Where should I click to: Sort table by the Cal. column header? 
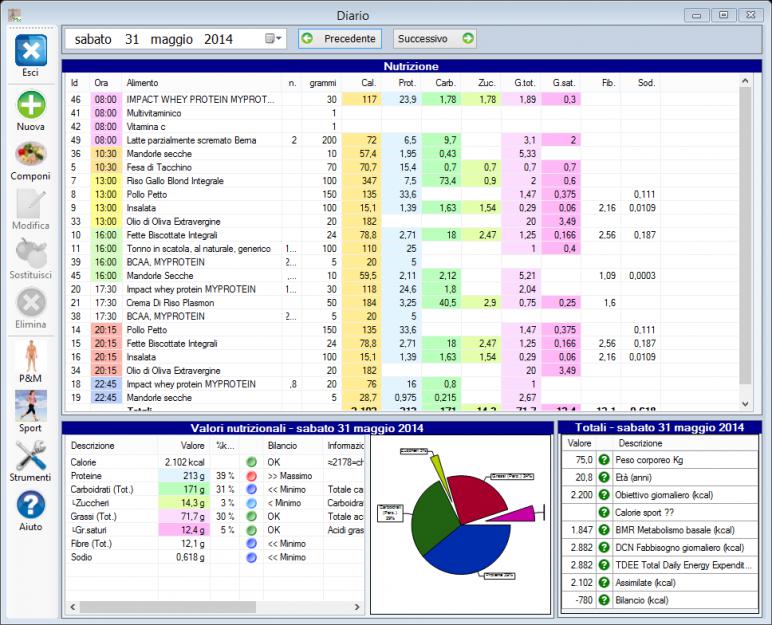pyautogui.click(x=368, y=82)
